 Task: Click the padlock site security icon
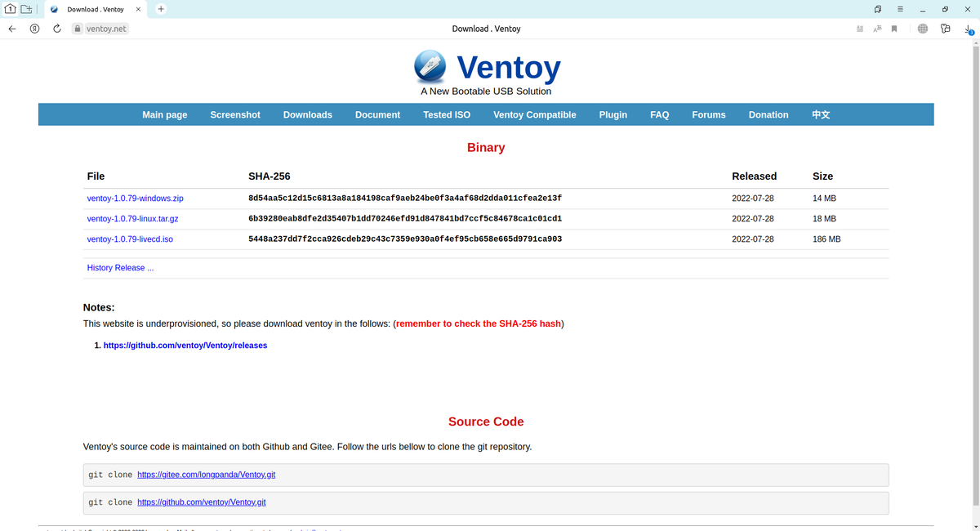coord(78,29)
